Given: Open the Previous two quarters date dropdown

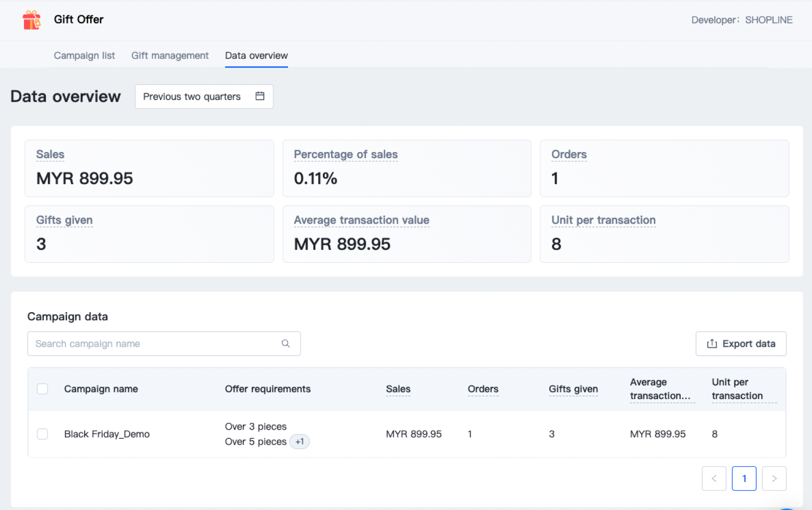Looking at the screenshot, I should coord(203,97).
